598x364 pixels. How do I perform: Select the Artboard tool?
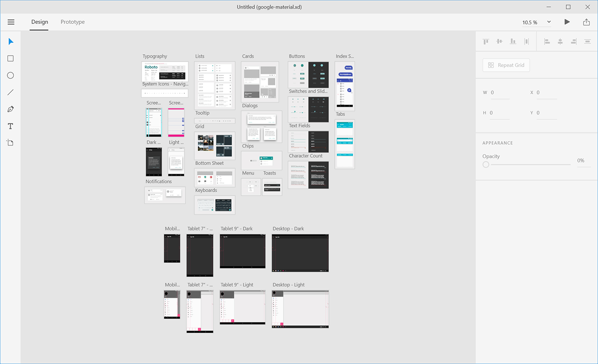coord(10,142)
